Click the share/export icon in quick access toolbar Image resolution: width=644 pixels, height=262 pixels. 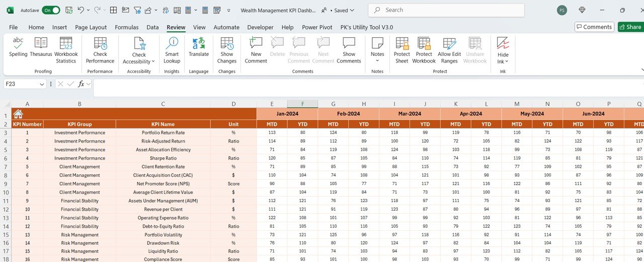pyautogui.click(x=148, y=10)
